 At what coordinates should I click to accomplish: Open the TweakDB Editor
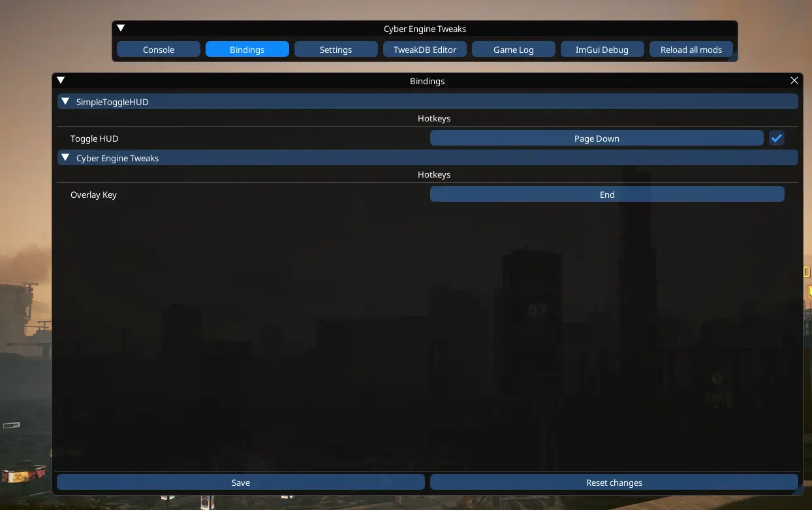tap(425, 50)
